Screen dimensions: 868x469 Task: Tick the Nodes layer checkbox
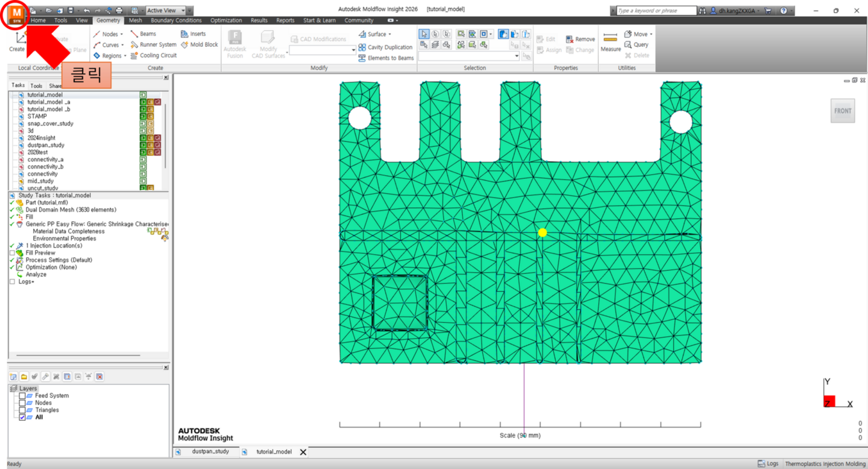pos(22,403)
